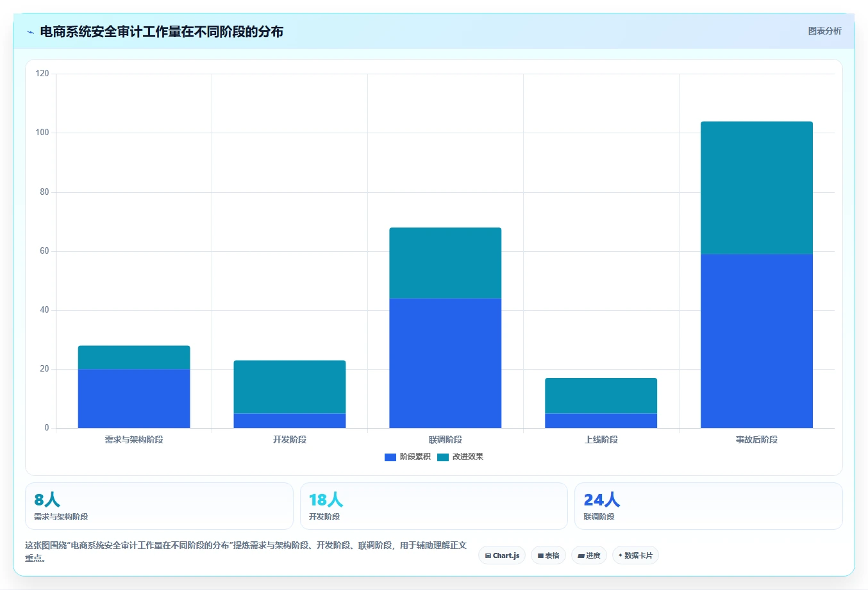Click the 事故后阶段 x-axis label

[757, 439]
